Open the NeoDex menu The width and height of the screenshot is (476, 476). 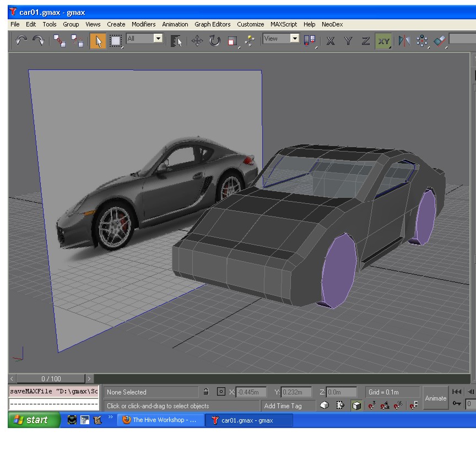(332, 24)
